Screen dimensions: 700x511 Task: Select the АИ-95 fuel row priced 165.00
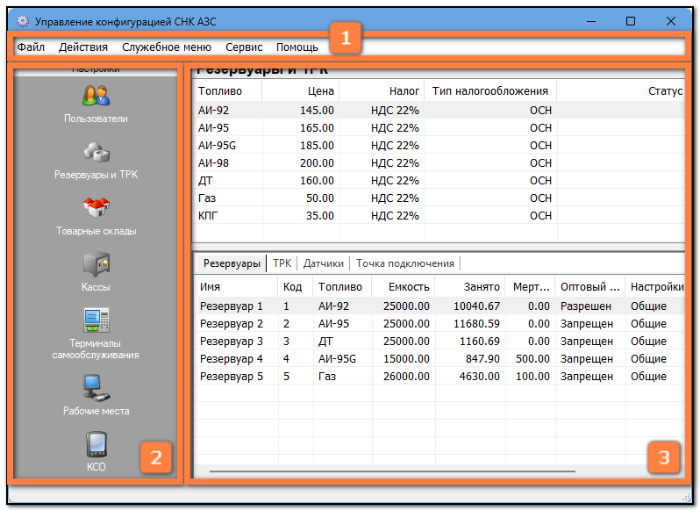439,128
